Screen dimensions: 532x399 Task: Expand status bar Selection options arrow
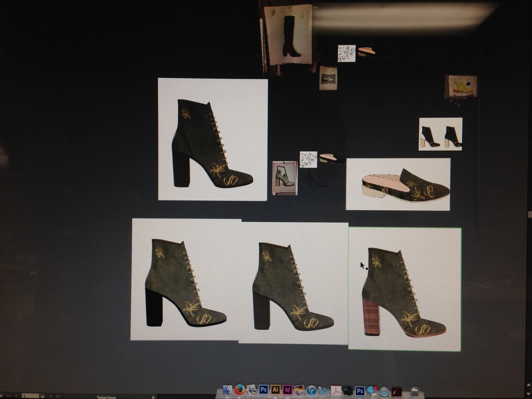coord(153,397)
